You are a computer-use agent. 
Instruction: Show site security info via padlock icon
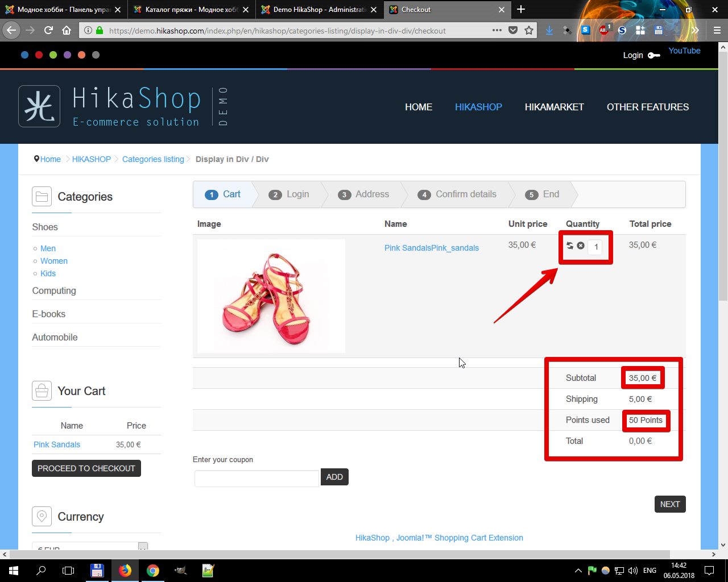click(100, 31)
